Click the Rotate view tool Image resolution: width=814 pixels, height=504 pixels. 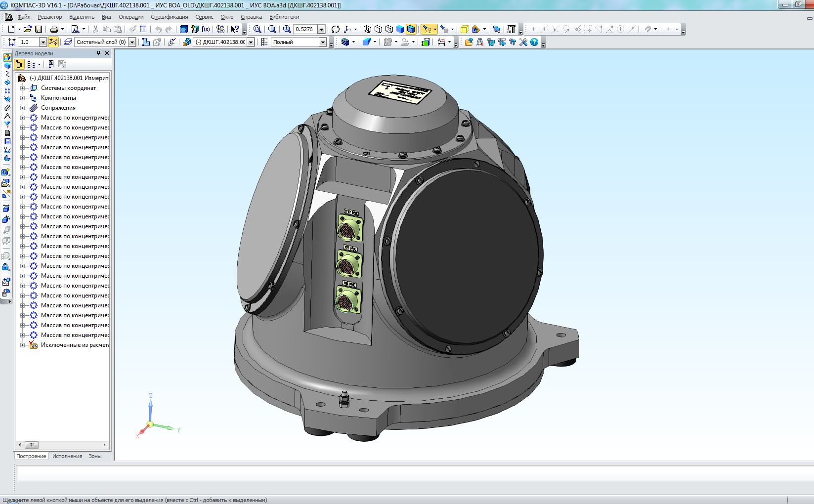point(336,29)
